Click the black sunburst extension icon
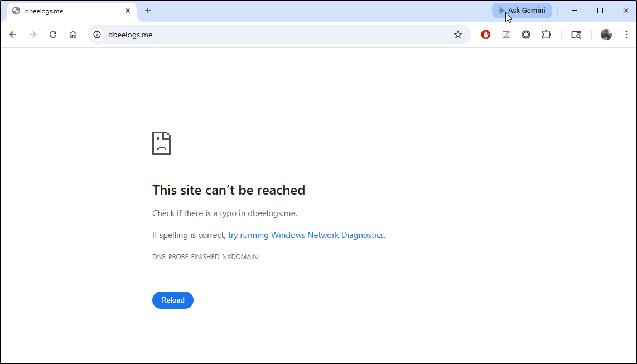This screenshot has height=364, width=637. click(x=526, y=35)
